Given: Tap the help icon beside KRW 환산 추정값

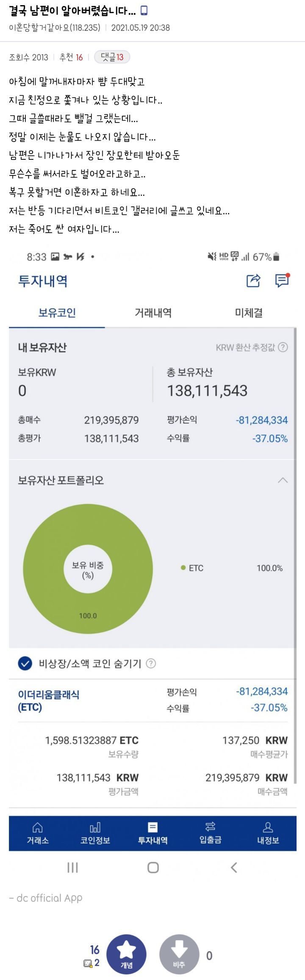Looking at the screenshot, I should coord(283,348).
